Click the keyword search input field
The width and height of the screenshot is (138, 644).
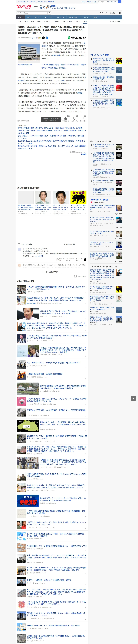click(32, 13)
